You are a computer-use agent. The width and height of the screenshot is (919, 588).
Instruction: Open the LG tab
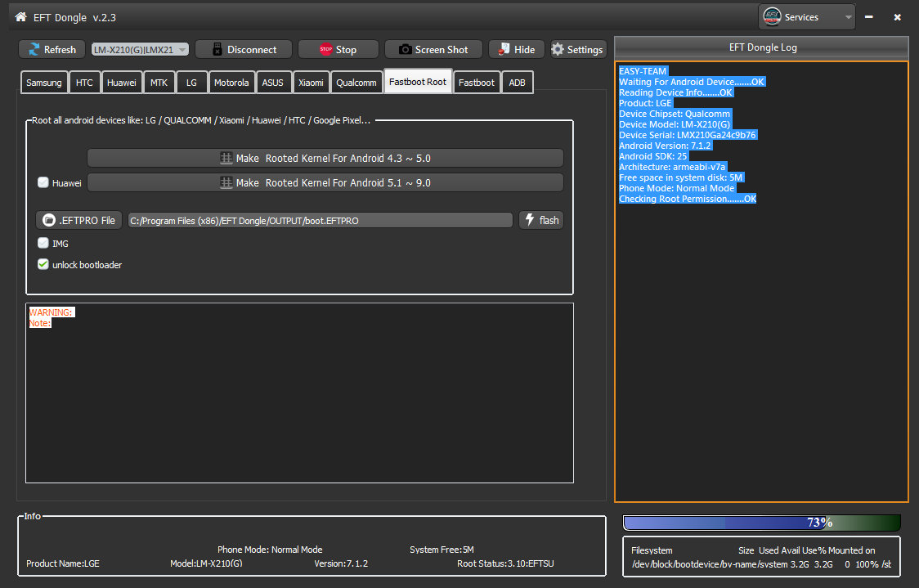coord(191,83)
